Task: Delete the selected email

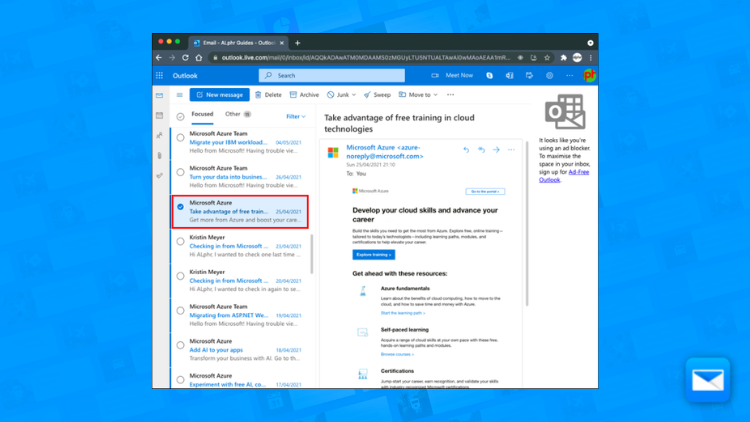Action: pyautogui.click(x=268, y=95)
